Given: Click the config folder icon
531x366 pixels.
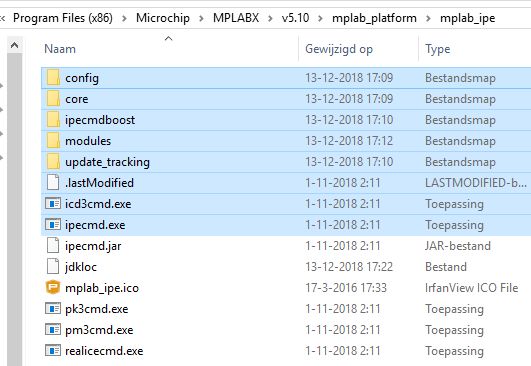Looking at the screenshot, I should tap(53, 78).
